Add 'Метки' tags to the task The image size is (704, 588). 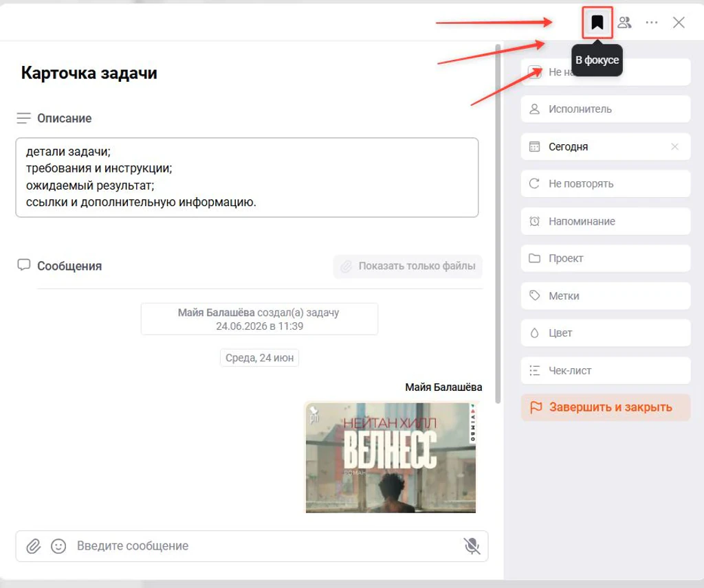point(605,295)
